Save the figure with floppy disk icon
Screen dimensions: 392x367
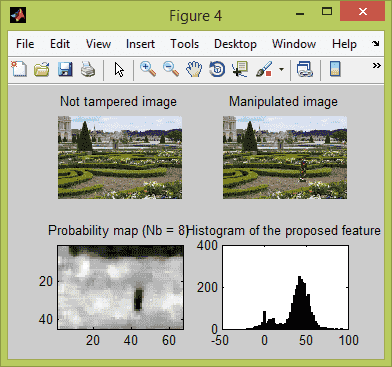65,69
